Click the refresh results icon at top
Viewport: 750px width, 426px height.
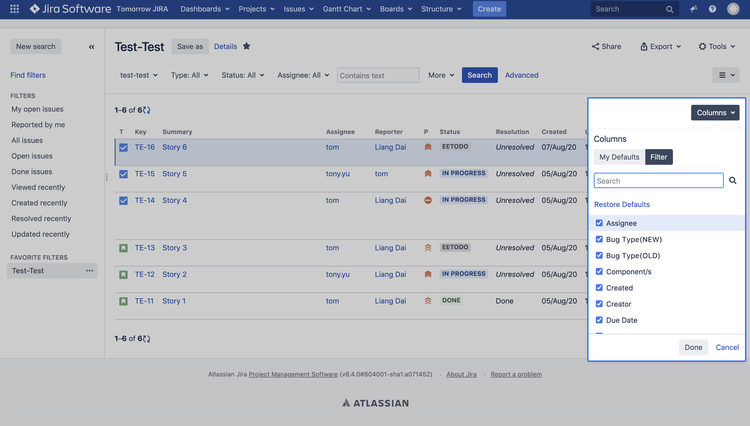click(x=147, y=111)
